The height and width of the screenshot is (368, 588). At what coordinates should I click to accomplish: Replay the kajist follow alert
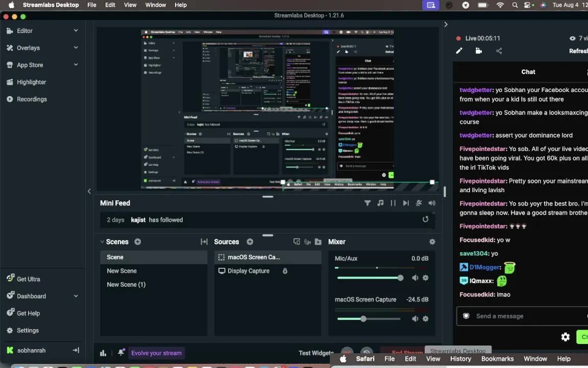(425, 219)
